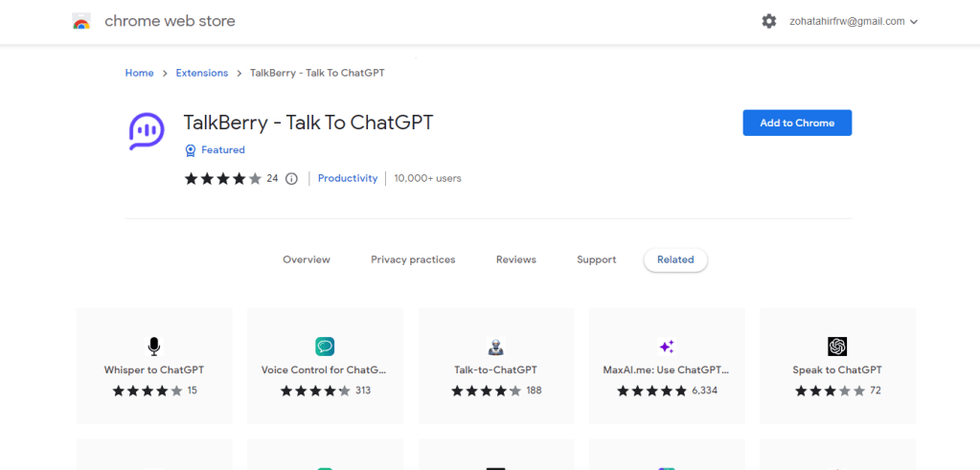
Task: Switch to the Overview tab
Action: coord(307,259)
